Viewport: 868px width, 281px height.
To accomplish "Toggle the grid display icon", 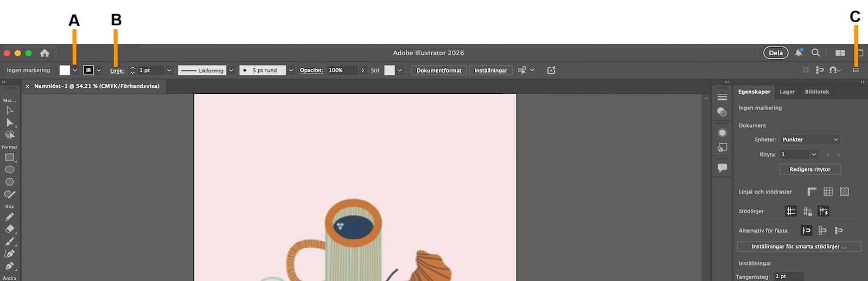I will (x=828, y=191).
